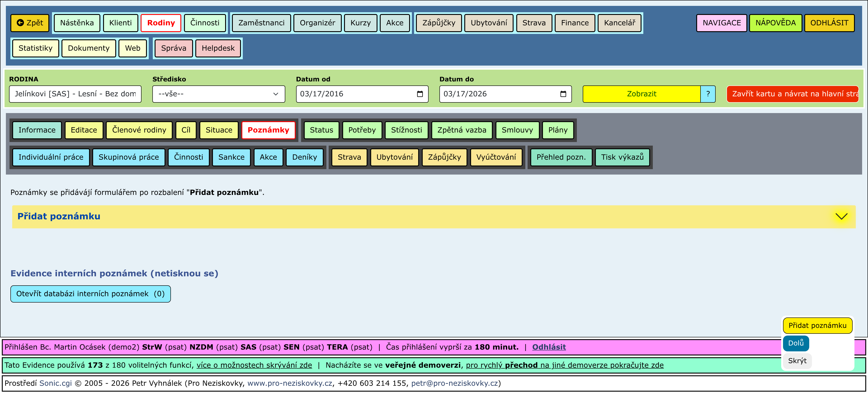The width and height of the screenshot is (868, 407).
Task: Click the floating Dolů button
Action: (x=796, y=343)
